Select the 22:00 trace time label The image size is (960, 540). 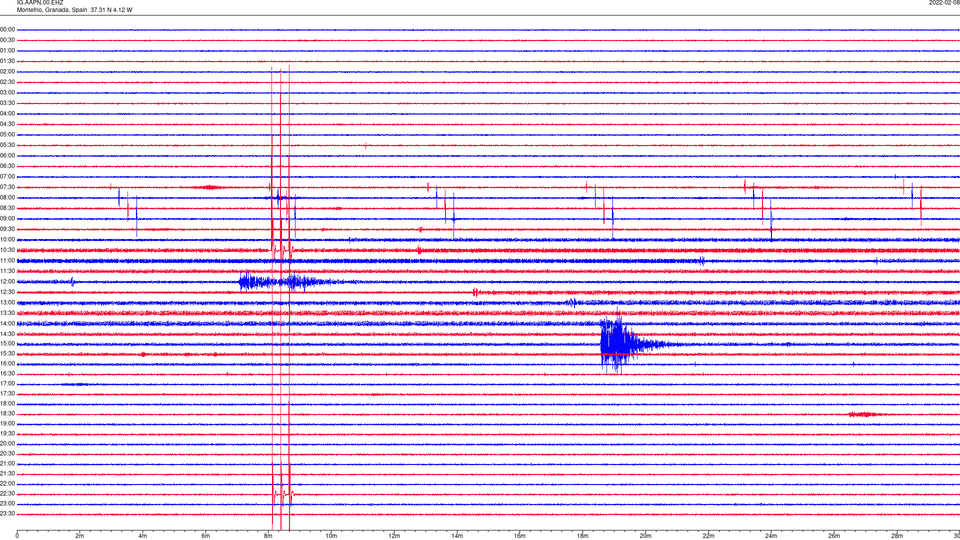pyautogui.click(x=7, y=484)
